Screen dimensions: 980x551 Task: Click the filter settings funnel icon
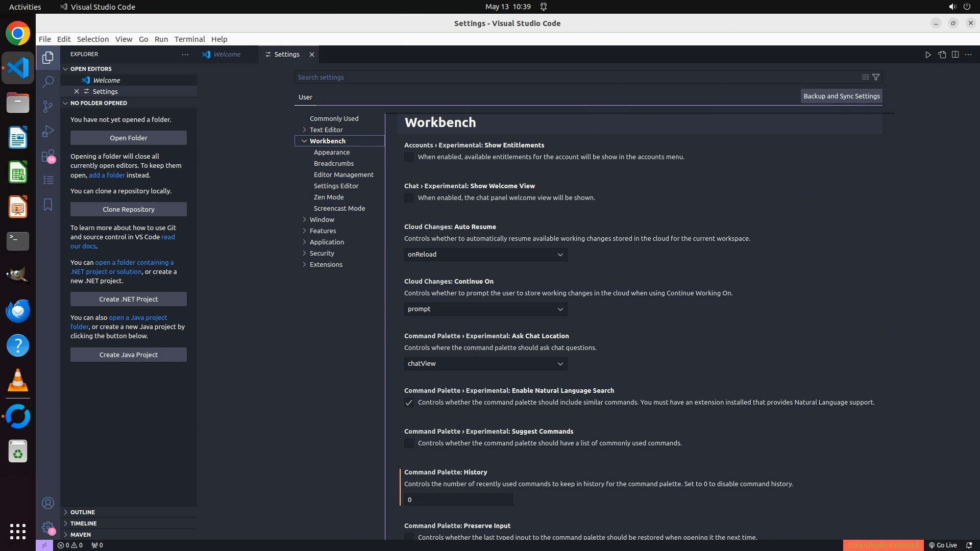point(876,77)
